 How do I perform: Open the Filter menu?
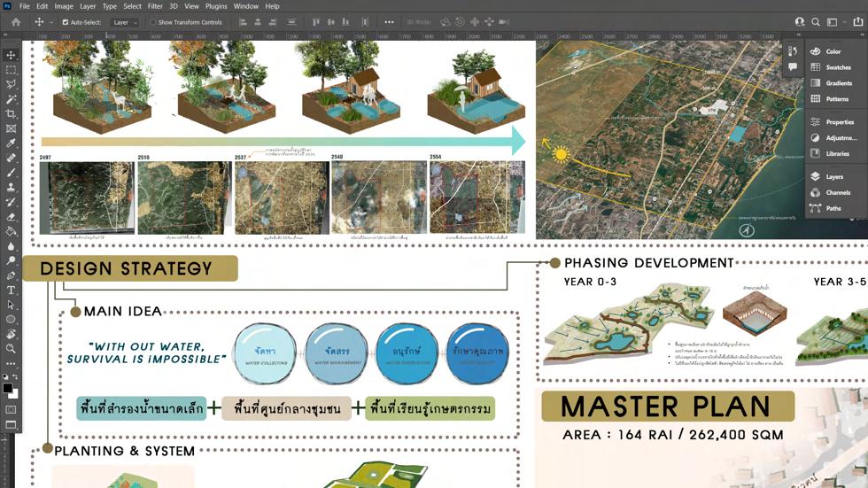pos(155,6)
